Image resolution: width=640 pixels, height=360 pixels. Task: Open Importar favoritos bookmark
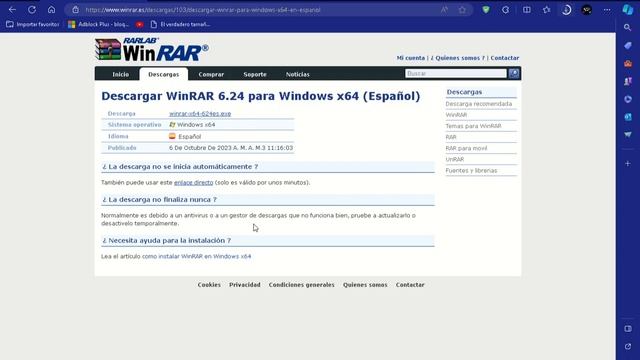pyautogui.click(x=33, y=24)
